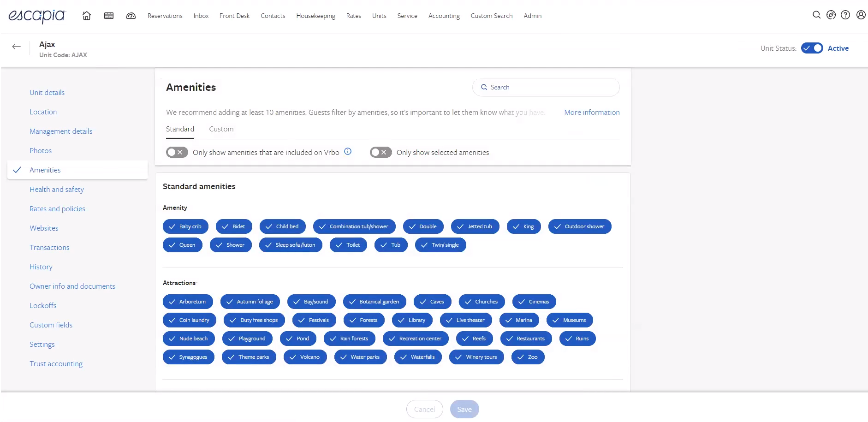Viewport: 868px width, 422px height.
Task: Click the back arrow beside Ajax
Action: pos(17,47)
